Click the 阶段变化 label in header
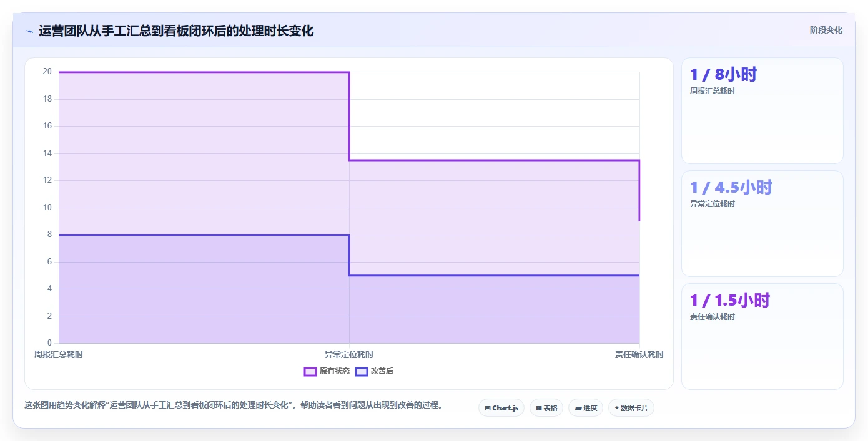 click(x=826, y=30)
